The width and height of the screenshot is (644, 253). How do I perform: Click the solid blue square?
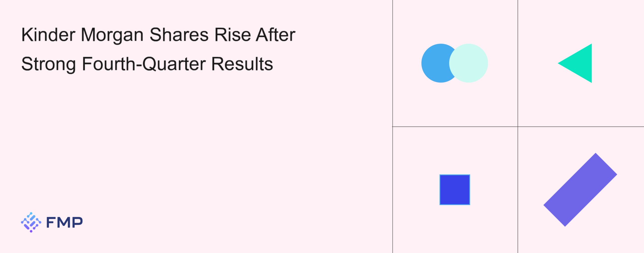[x=455, y=190]
